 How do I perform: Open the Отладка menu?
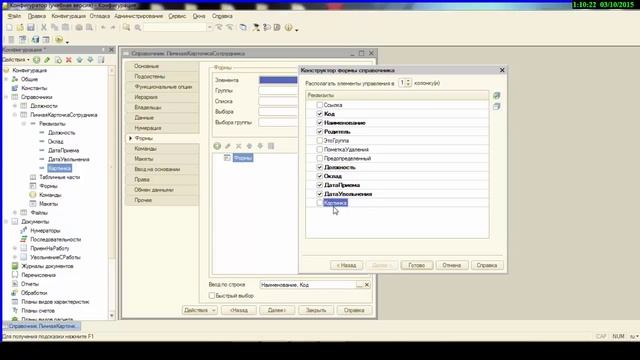[x=100, y=16]
